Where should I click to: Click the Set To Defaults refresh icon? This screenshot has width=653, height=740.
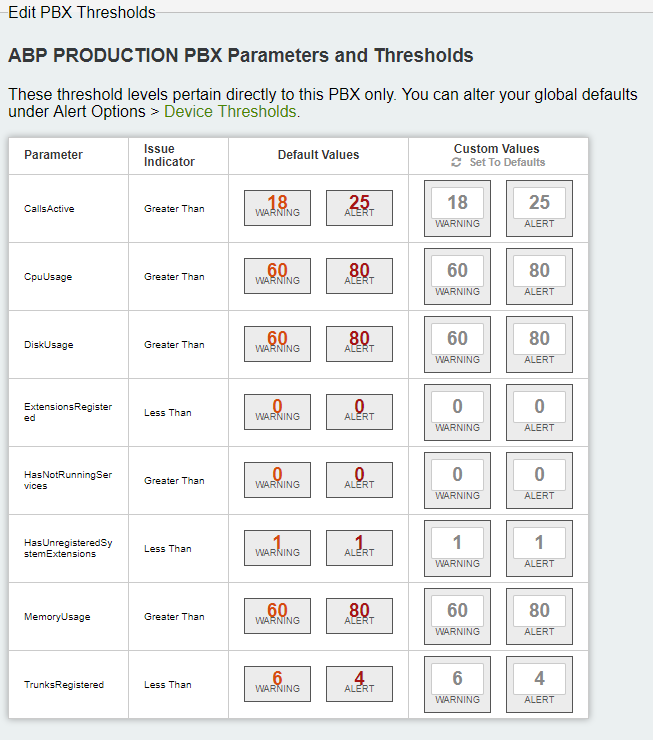[456, 162]
